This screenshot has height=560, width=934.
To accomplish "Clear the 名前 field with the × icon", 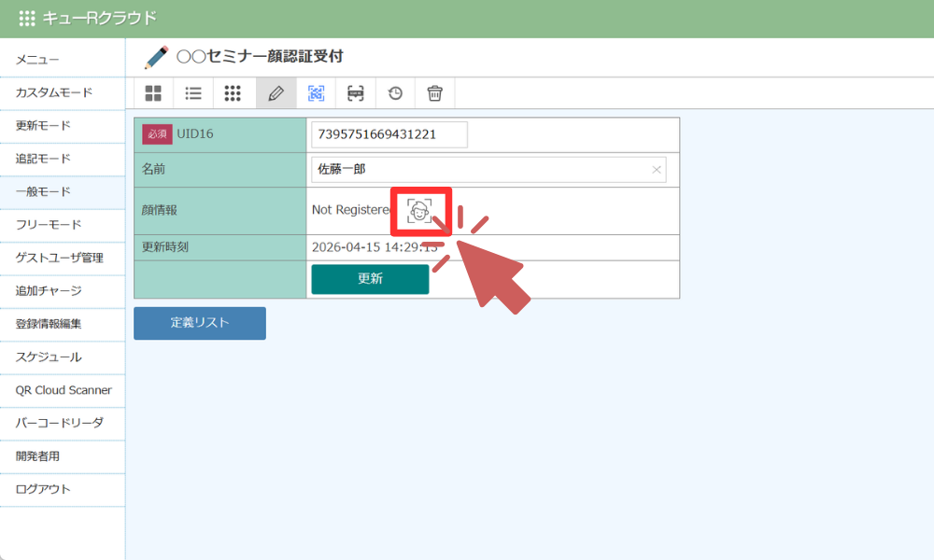I will [657, 169].
